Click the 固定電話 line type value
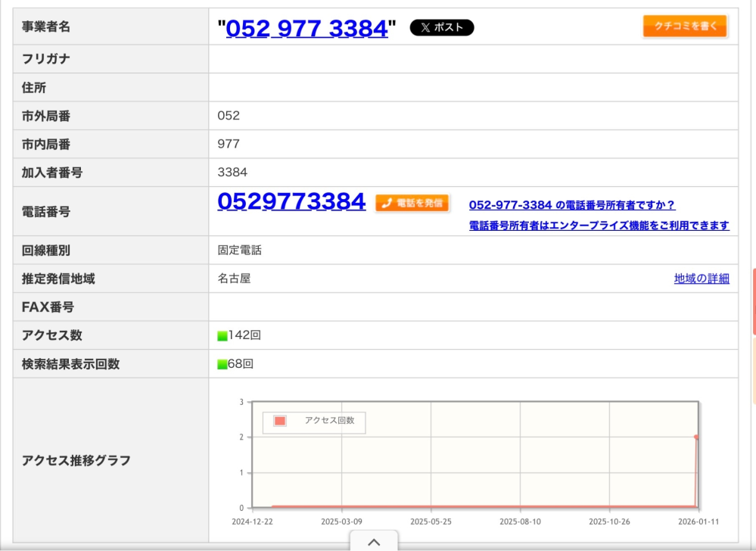The height and width of the screenshot is (551, 756). pyautogui.click(x=240, y=251)
